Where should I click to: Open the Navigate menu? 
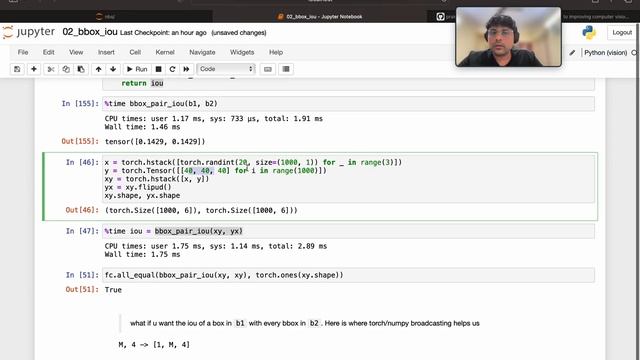pos(202,52)
